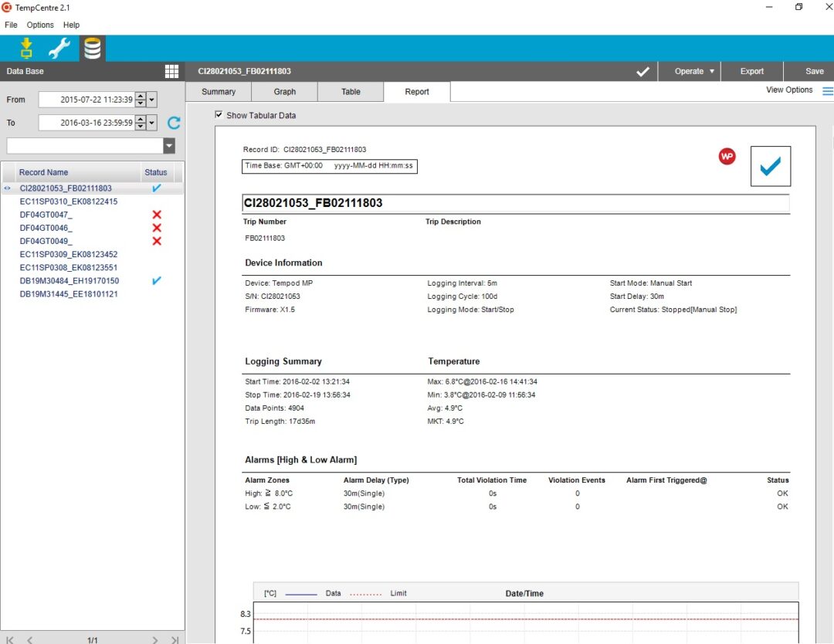Open the wrench configuration tool
Viewport: 834px width, 644px height.
click(59, 47)
